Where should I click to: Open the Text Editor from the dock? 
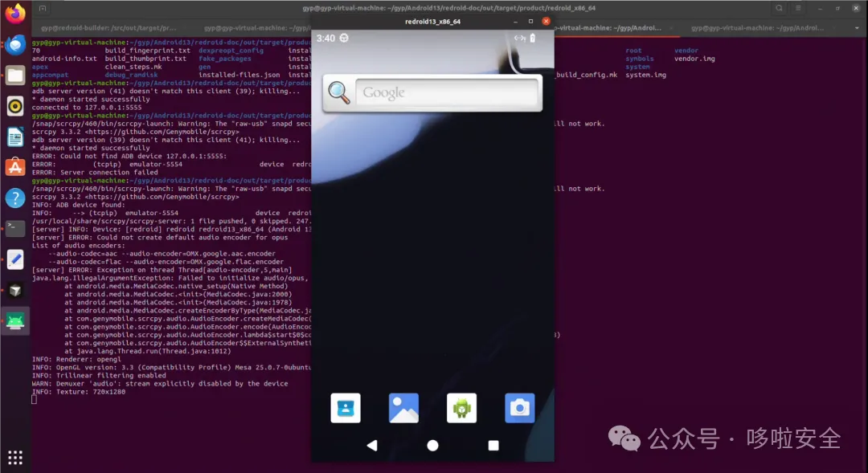[15, 259]
